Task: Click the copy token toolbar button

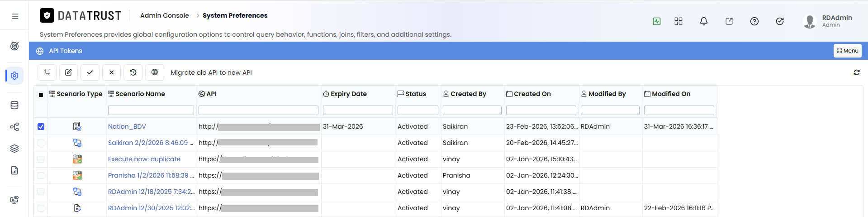Action: pyautogui.click(x=47, y=72)
